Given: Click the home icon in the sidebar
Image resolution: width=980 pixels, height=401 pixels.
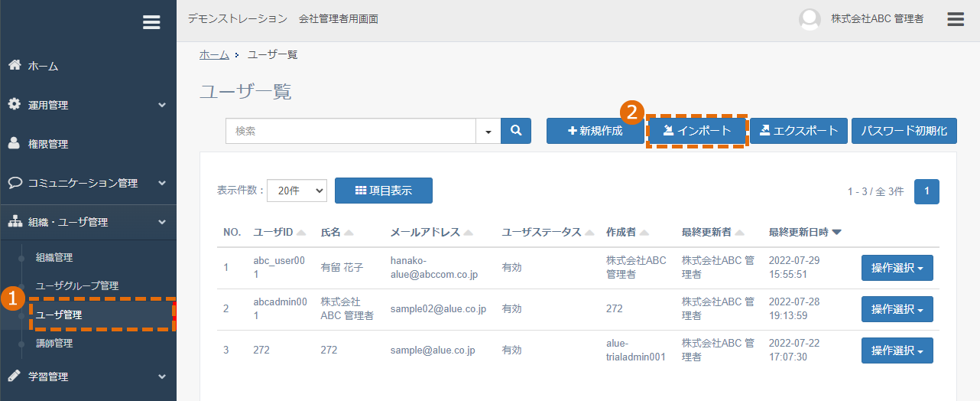Looking at the screenshot, I should tap(15, 65).
